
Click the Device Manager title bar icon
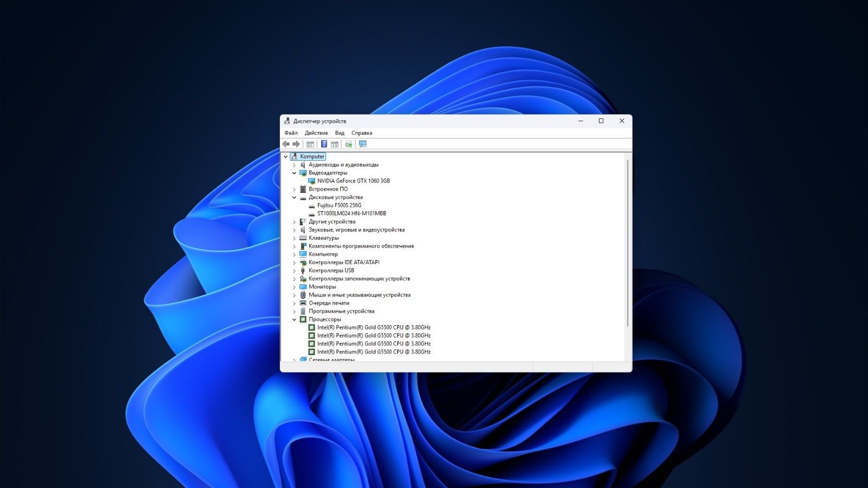point(287,121)
